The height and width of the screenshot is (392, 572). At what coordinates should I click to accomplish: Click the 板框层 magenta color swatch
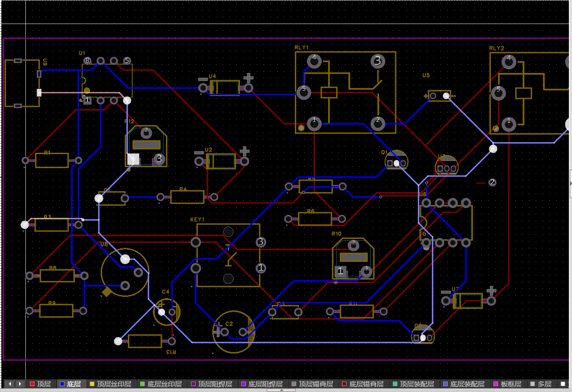495,384
